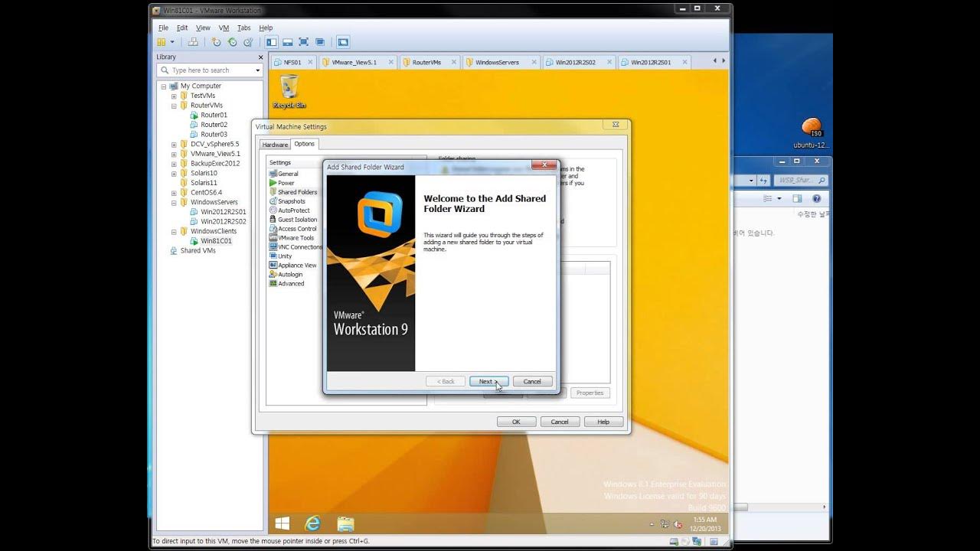980x551 pixels.
Task: Expand the TestVMs folder
Action: [174, 96]
